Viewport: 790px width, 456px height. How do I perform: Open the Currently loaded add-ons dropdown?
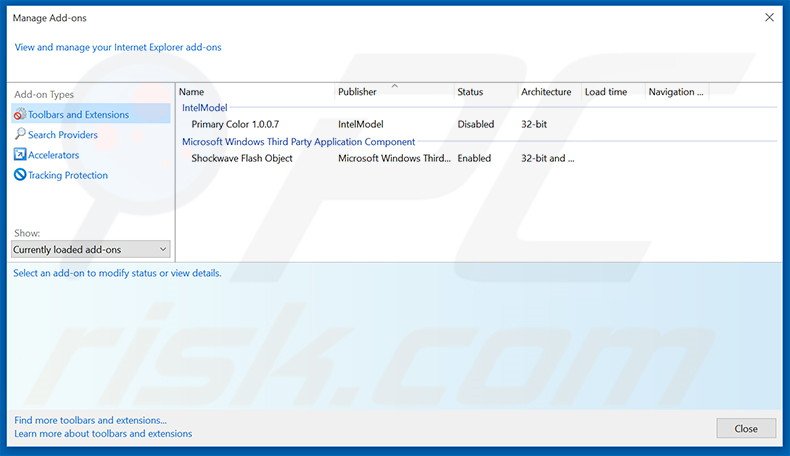click(x=91, y=249)
